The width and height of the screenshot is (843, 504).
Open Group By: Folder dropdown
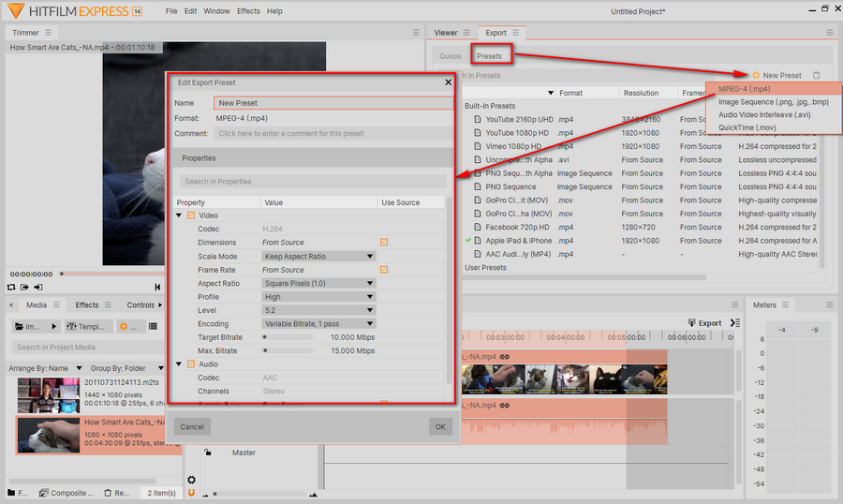126,368
